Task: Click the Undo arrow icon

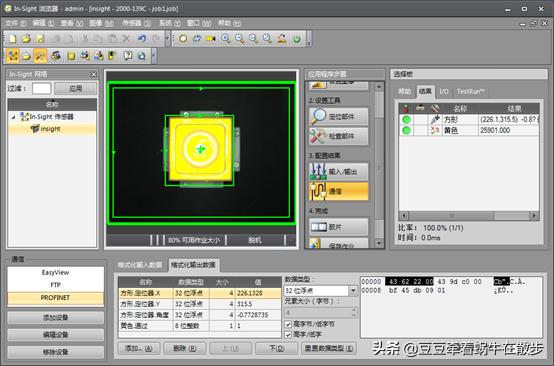Action: [x=142, y=39]
